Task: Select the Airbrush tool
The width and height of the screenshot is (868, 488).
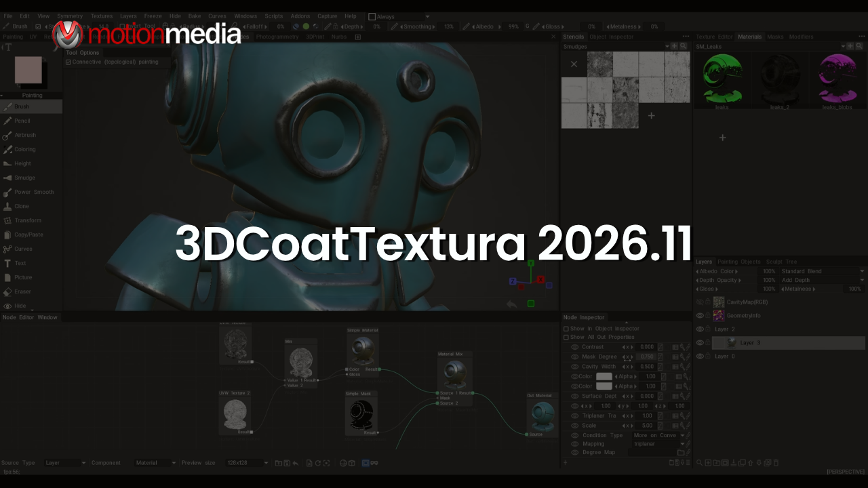Action: [x=31, y=135]
